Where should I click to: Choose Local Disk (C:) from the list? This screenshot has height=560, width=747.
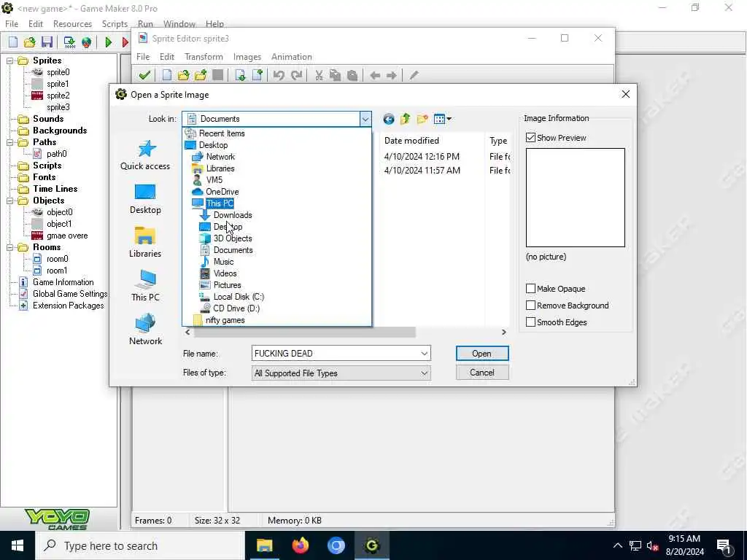(x=239, y=297)
